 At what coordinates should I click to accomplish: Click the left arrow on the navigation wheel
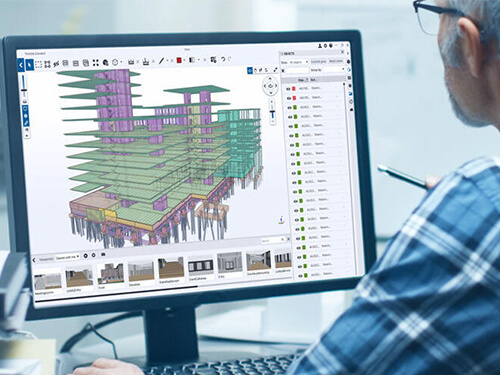coord(265,86)
